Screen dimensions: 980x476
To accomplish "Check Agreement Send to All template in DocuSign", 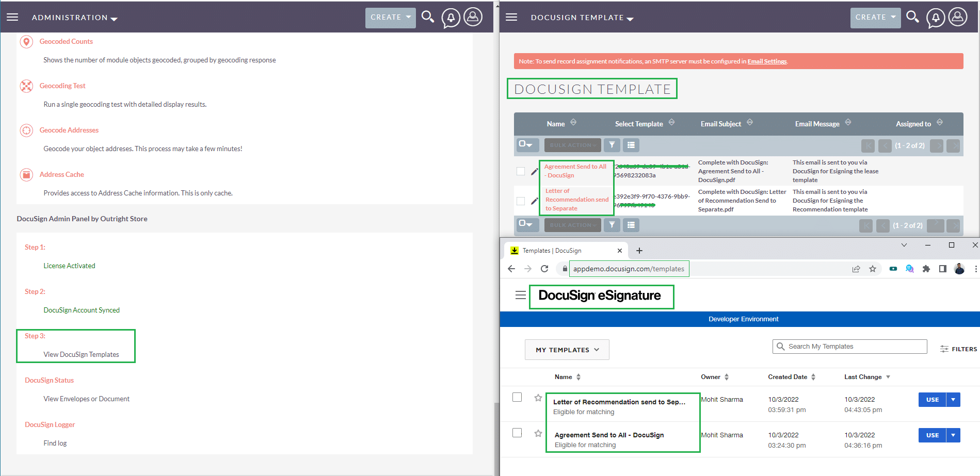I will pos(517,433).
